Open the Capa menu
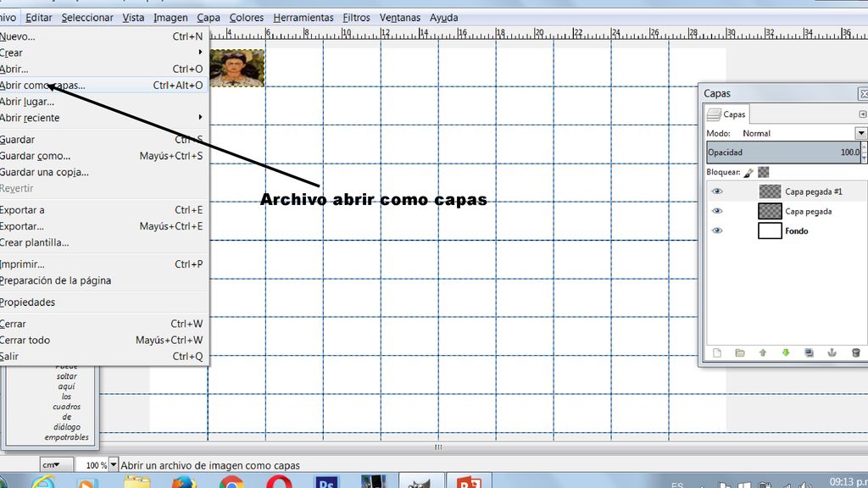 209,18
